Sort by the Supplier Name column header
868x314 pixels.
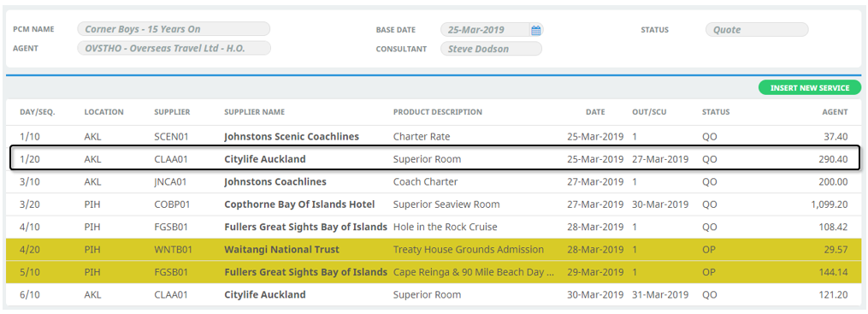pyautogui.click(x=255, y=112)
